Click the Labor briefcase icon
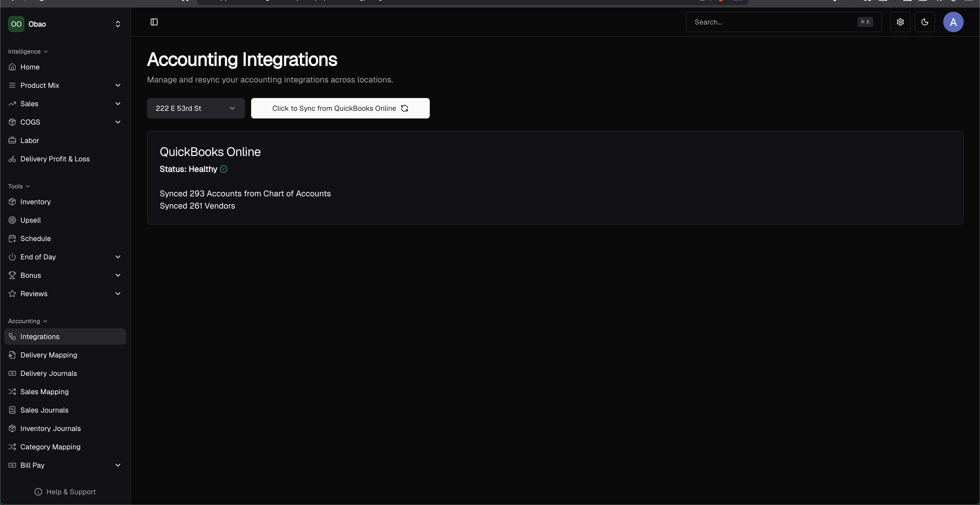Viewport: 980px width, 505px height. click(12, 140)
